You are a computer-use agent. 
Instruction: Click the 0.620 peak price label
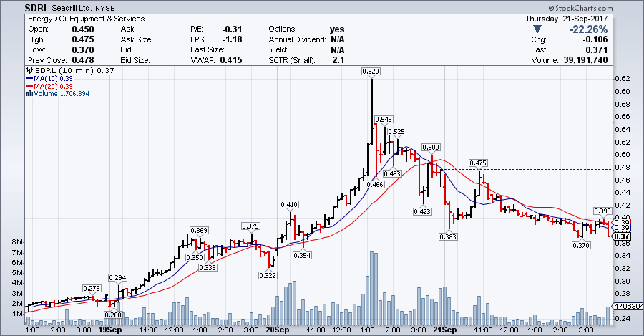371,72
